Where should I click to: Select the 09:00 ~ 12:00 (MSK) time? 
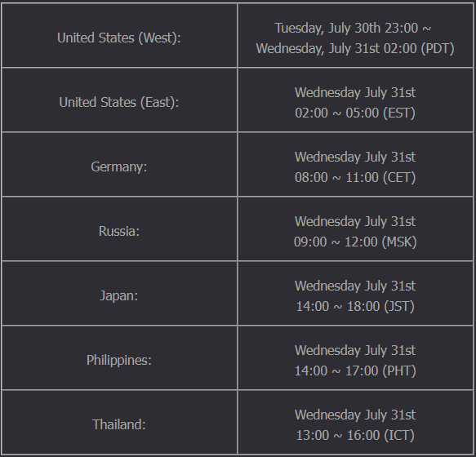click(x=355, y=242)
